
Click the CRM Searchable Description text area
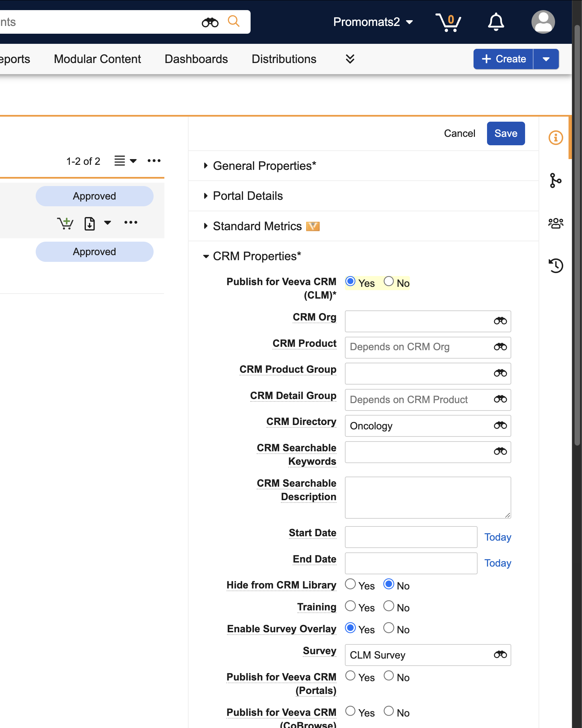point(427,497)
